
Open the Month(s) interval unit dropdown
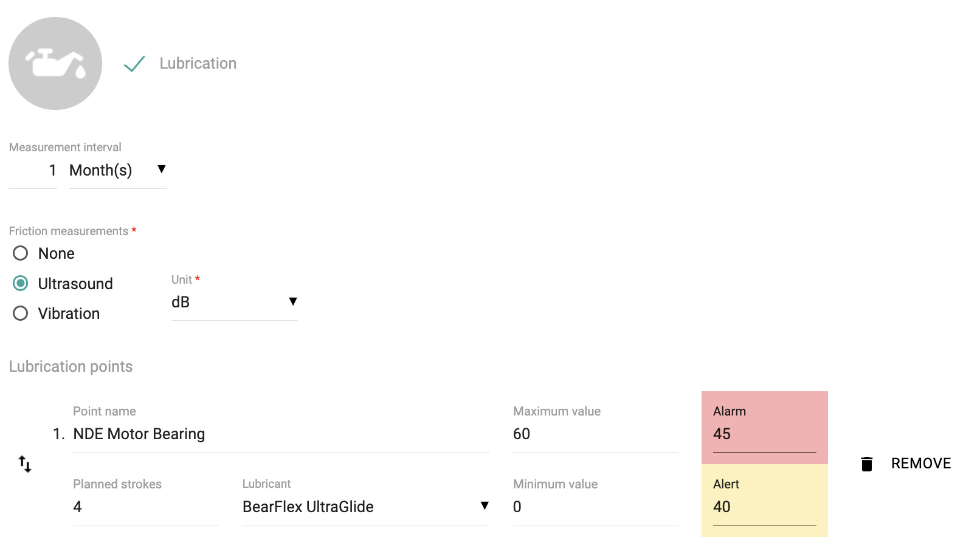117,171
